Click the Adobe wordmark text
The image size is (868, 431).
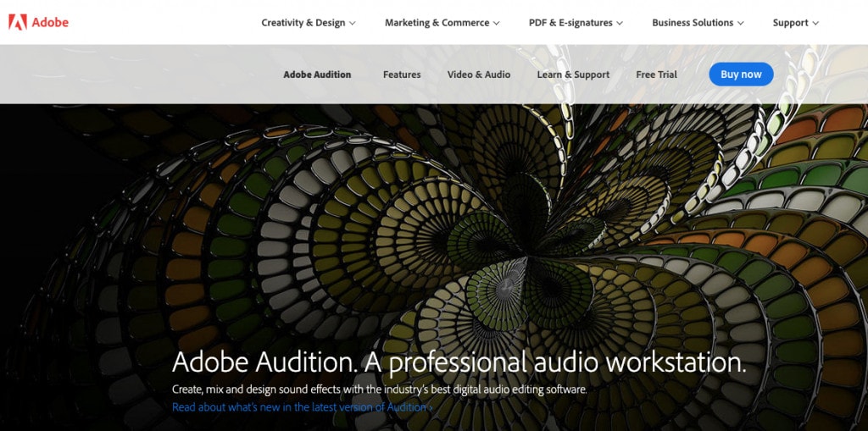[x=50, y=23]
